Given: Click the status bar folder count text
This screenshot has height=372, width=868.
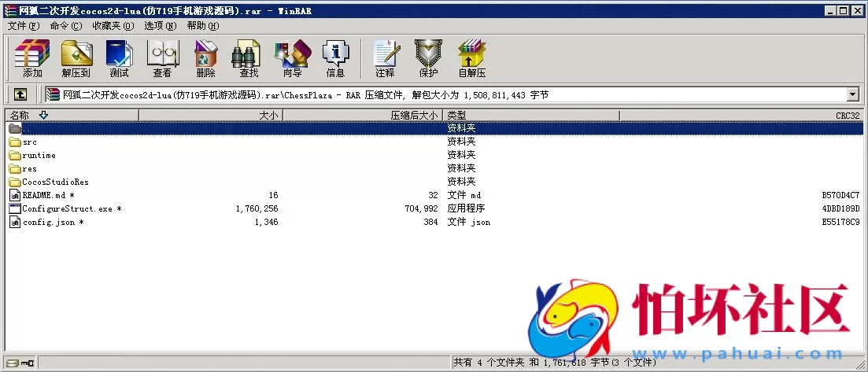Looking at the screenshot, I should pos(555,363).
